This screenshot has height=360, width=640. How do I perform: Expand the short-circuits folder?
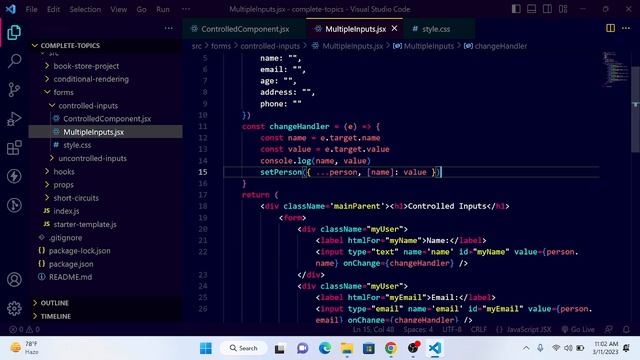pyautogui.click(x=105, y=198)
